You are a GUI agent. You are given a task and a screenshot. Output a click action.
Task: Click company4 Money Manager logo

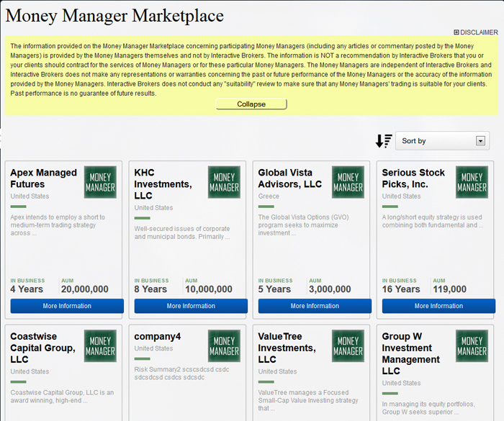pyautogui.click(x=224, y=346)
